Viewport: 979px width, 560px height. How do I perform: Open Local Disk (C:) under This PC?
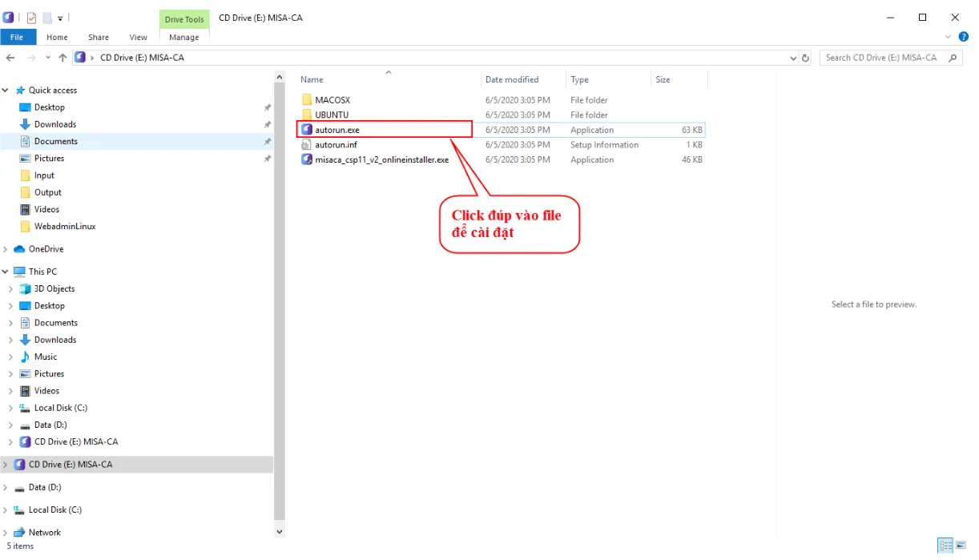pyautogui.click(x=60, y=408)
